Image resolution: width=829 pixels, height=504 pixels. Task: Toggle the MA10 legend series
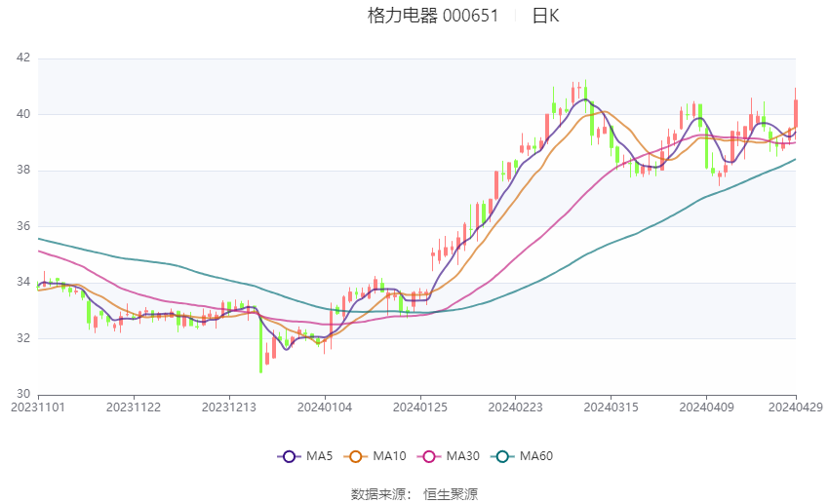click(x=375, y=456)
